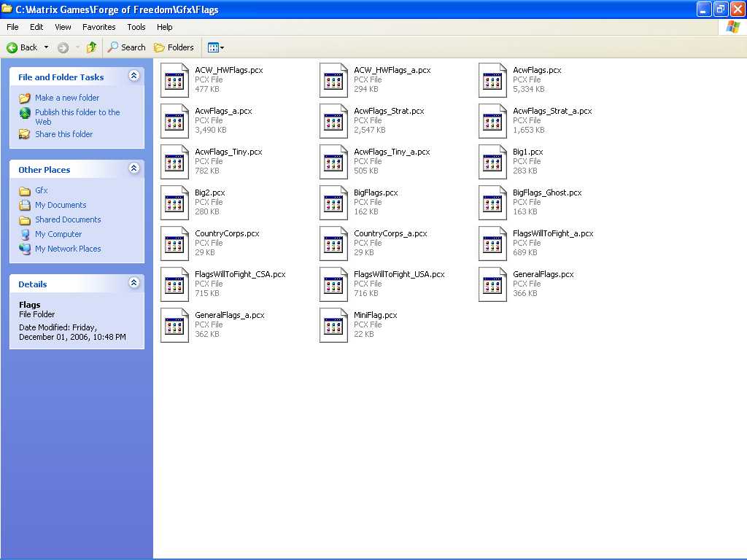Collapse the Other Places panel
Viewport: 747px width, 560px height.
coord(133,168)
